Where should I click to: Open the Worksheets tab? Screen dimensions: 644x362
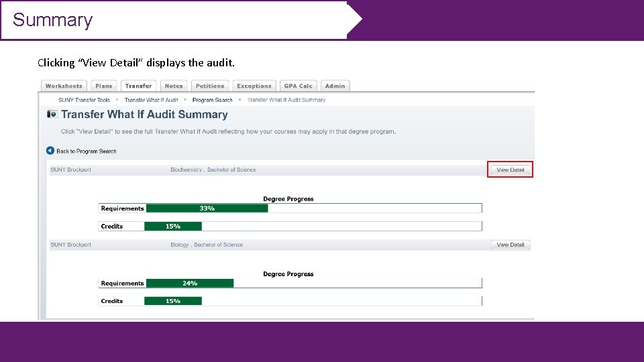click(x=64, y=86)
